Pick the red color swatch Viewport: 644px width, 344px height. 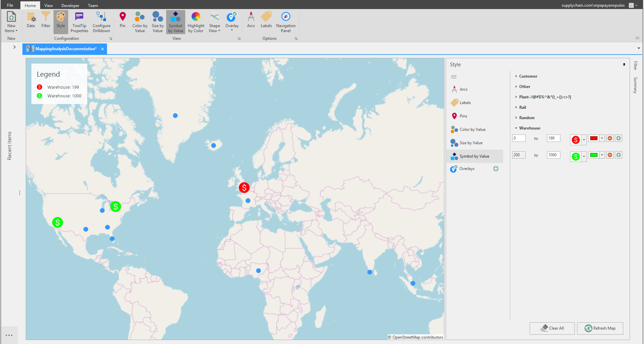(594, 138)
